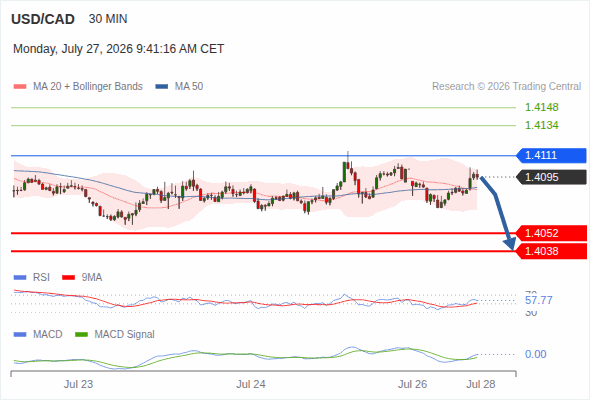Click the RSI 57.77 value label
The height and width of the screenshot is (400, 590).
pos(538,300)
